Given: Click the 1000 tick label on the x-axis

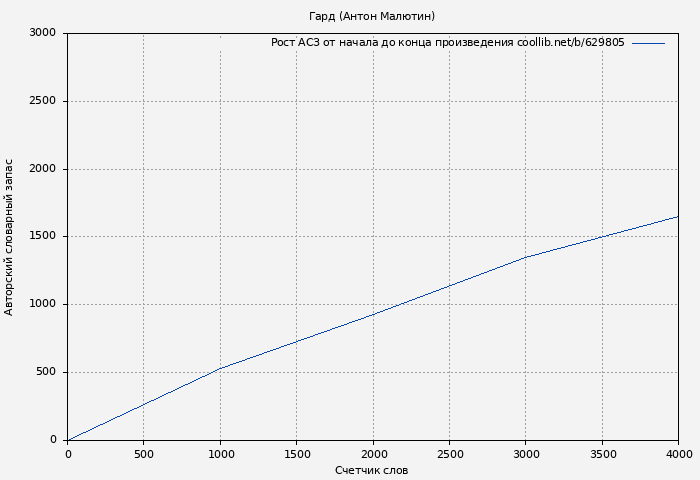Looking at the screenshot, I should click(220, 454).
